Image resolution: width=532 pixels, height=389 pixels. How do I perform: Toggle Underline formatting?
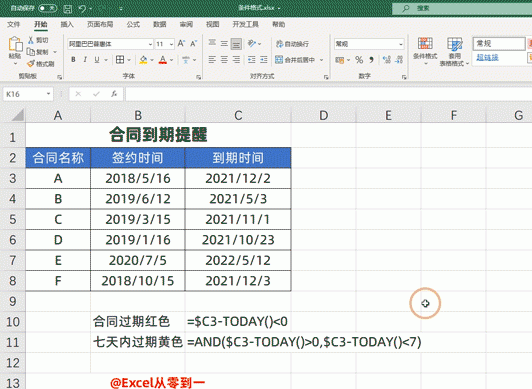pos(97,60)
